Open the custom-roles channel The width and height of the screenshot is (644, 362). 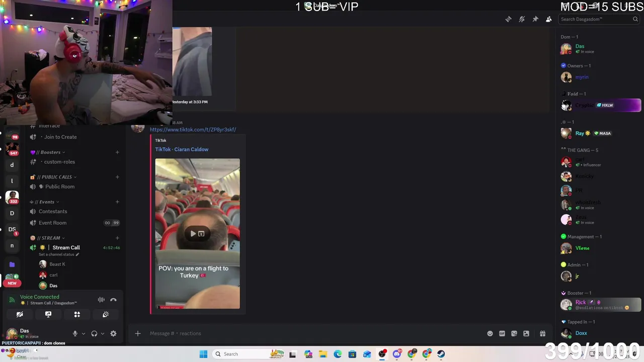click(59, 162)
